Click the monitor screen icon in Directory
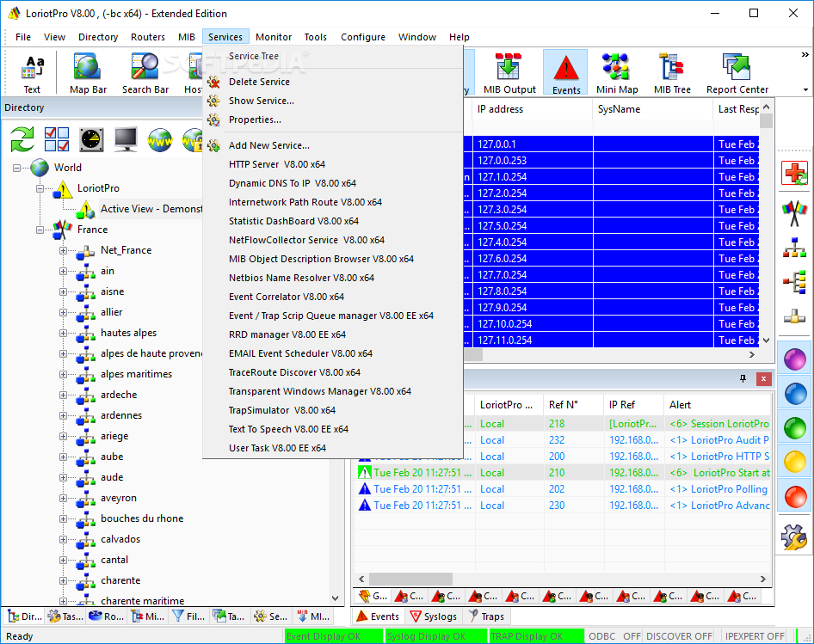814x644 pixels. [x=126, y=139]
